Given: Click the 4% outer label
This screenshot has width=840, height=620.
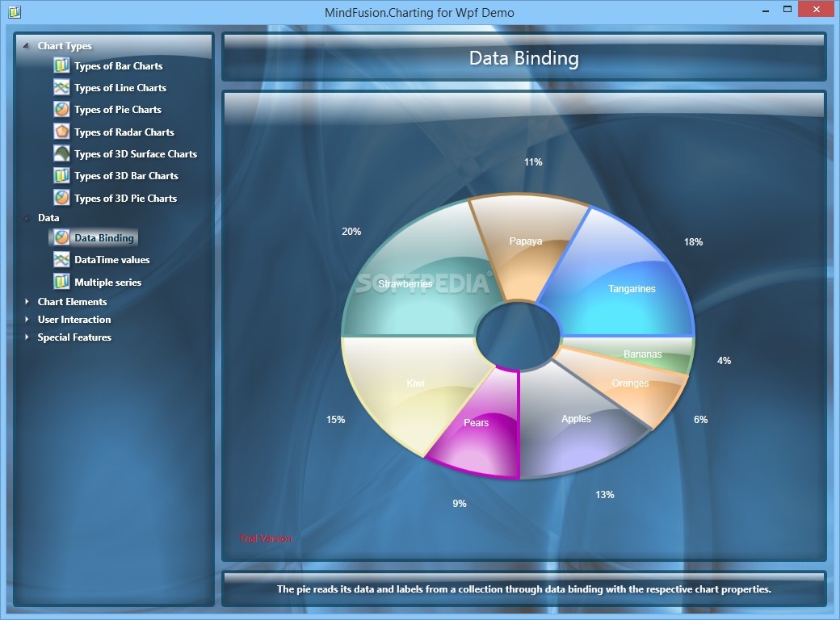Looking at the screenshot, I should 724,361.
